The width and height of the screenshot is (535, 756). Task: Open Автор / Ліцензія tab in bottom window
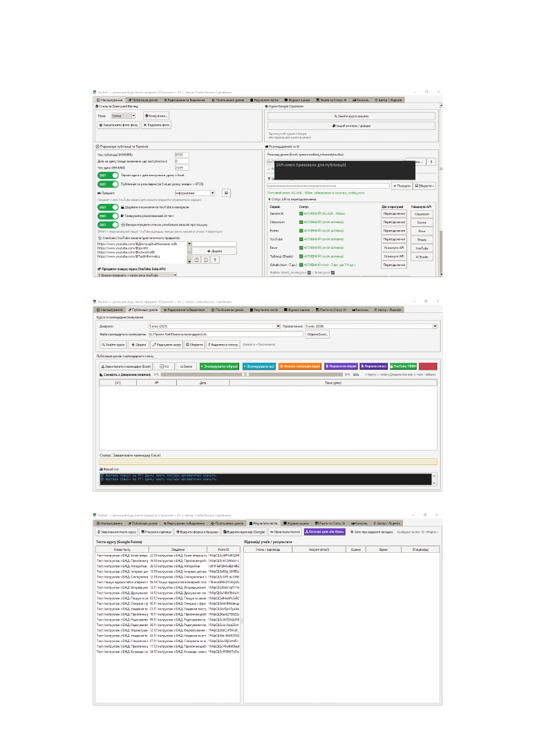pos(386,523)
